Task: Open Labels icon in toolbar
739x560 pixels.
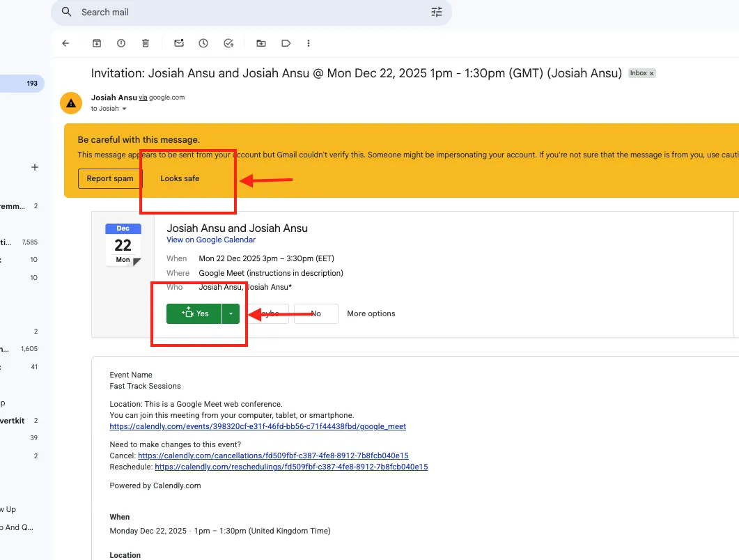Action: pos(286,43)
